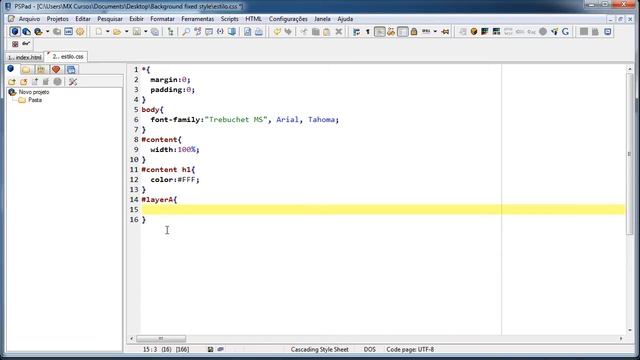640x360 pixels.
Task: Click the color picker eyedropper icon
Action: 554,31
